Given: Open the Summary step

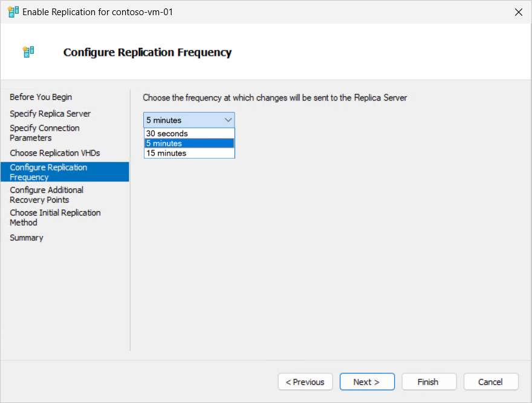Looking at the screenshot, I should point(27,238).
